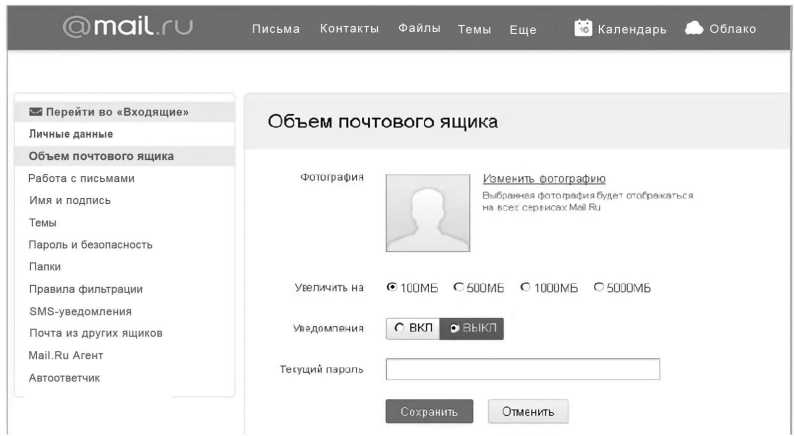Select the 500МБ radio option

[458, 287]
